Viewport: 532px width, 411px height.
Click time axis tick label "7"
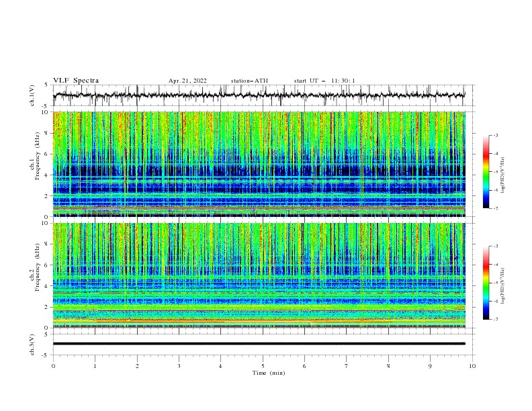[347, 366]
